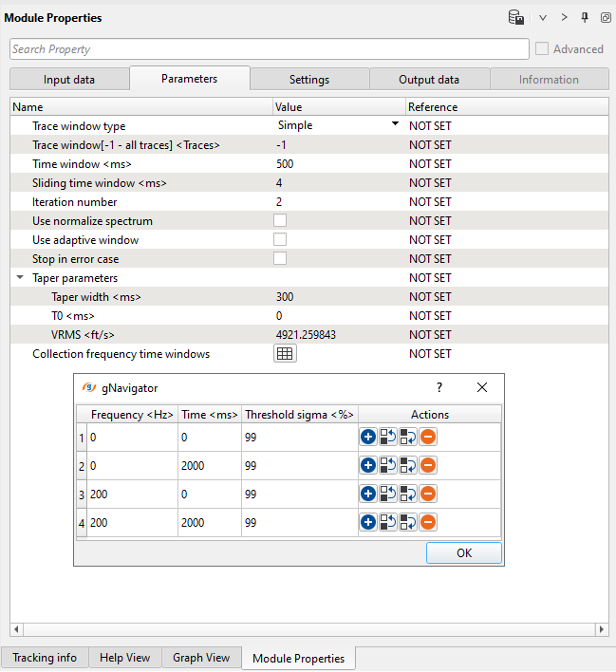Click the horizontal scrollbar right arrow
The width and height of the screenshot is (616, 672).
[x=601, y=629]
